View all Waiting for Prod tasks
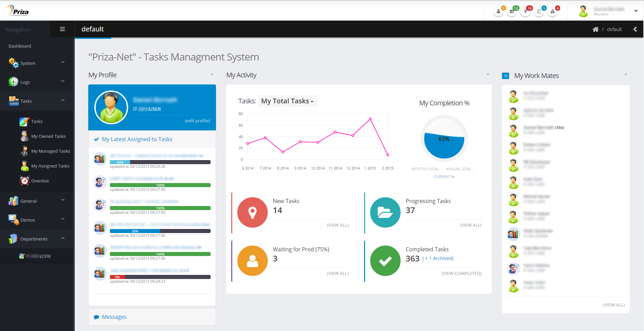The image size is (644, 331). 338,273
